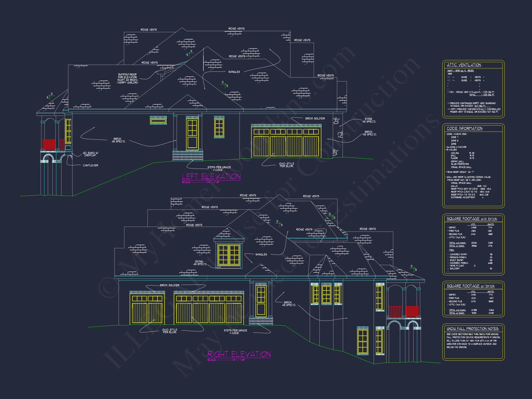Select the SIDING AS SPEC'D. label
Viewport: 532px width, 399px height.
coord(200,263)
